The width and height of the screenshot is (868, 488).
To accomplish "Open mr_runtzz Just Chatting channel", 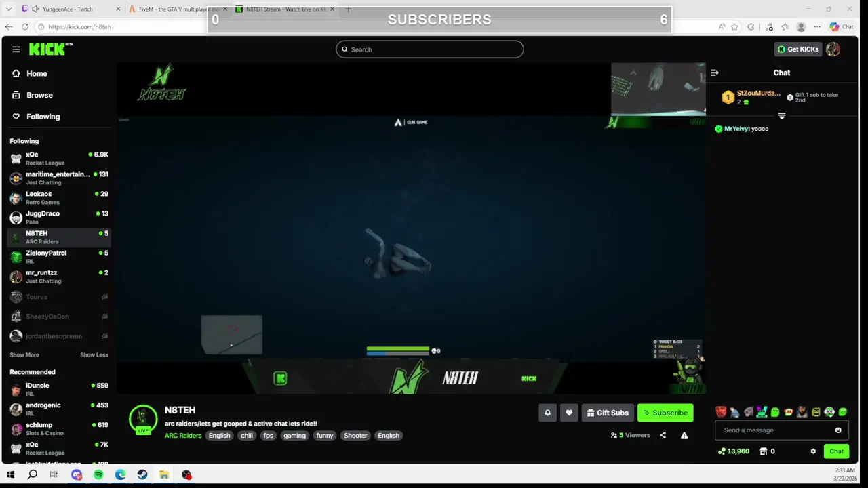I will (x=59, y=277).
